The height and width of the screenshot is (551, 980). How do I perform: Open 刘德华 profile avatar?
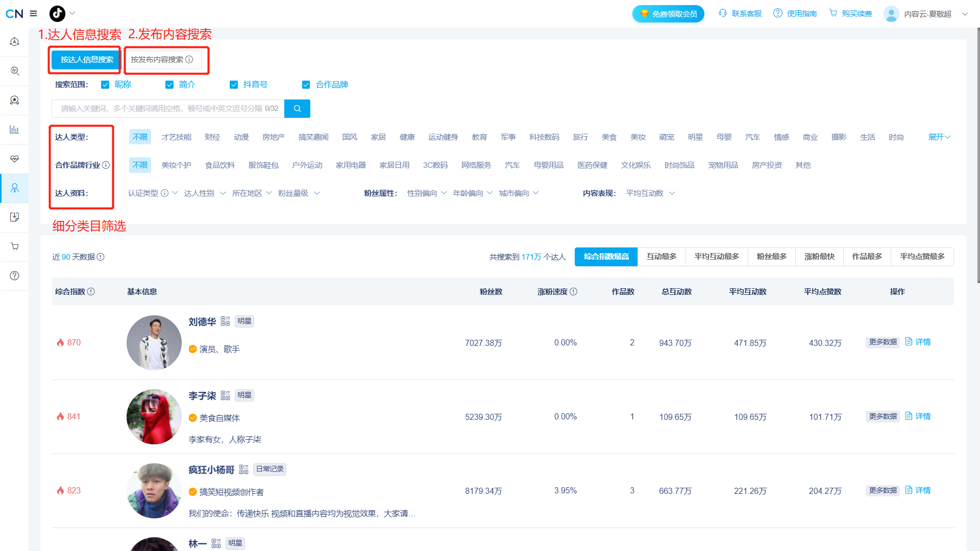click(154, 343)
